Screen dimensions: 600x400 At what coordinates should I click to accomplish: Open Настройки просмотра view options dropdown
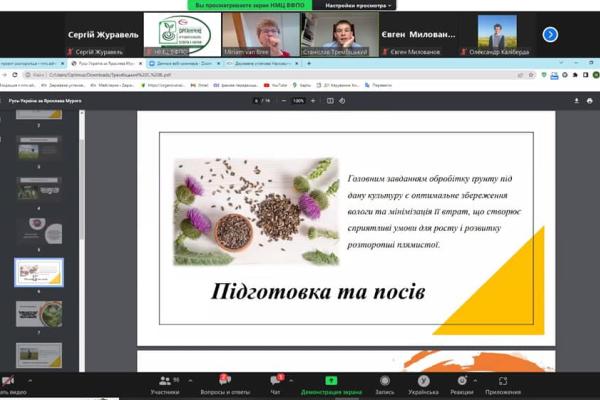[358, 5]
